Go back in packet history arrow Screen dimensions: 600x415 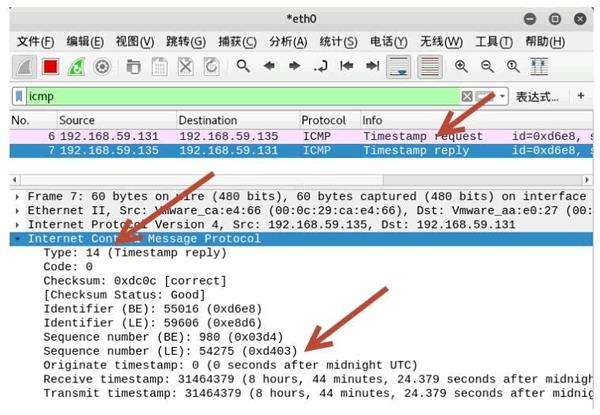point(269,67)
